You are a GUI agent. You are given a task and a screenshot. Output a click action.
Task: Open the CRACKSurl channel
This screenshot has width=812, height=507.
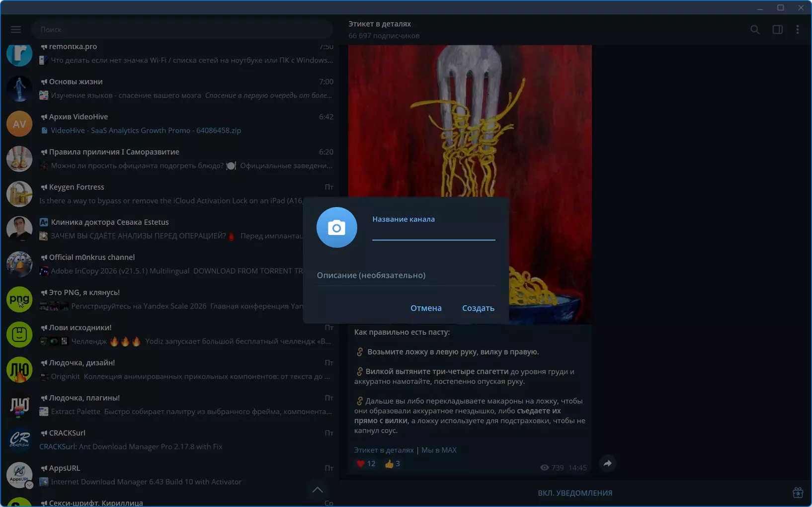click(169, 440)
